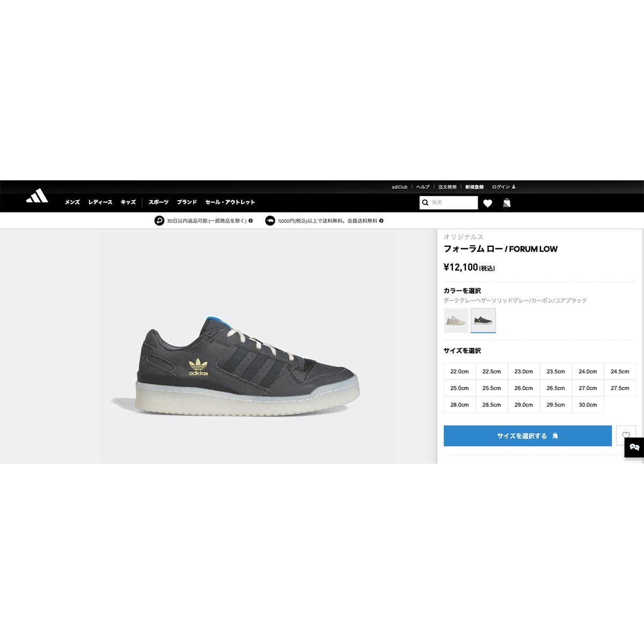The width and height of the screenshot is (644, 644).
Task: Expand the スポーツ navigation menu
Action: [158, 202]
